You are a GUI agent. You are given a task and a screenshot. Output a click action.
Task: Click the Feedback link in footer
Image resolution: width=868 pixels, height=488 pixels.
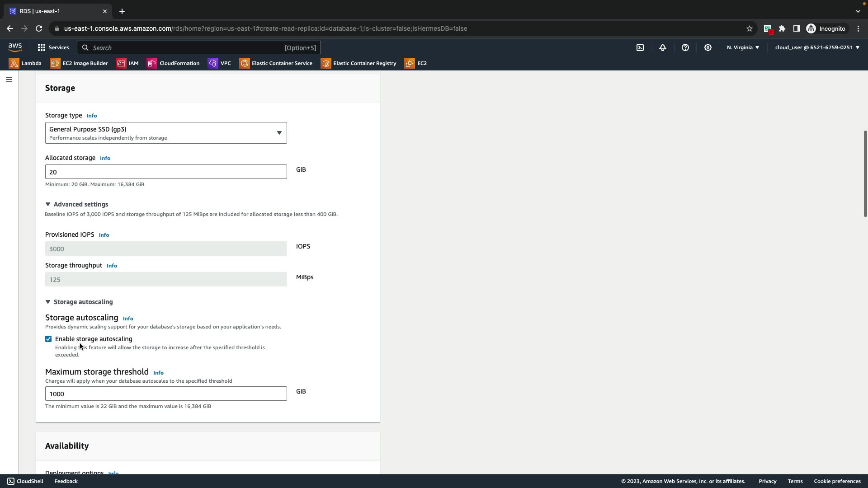click(66, 481)
